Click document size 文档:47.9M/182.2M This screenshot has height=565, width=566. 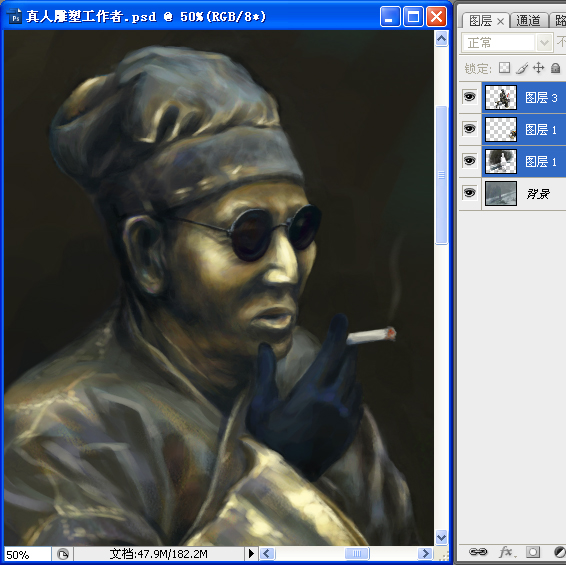coord(158,553)
